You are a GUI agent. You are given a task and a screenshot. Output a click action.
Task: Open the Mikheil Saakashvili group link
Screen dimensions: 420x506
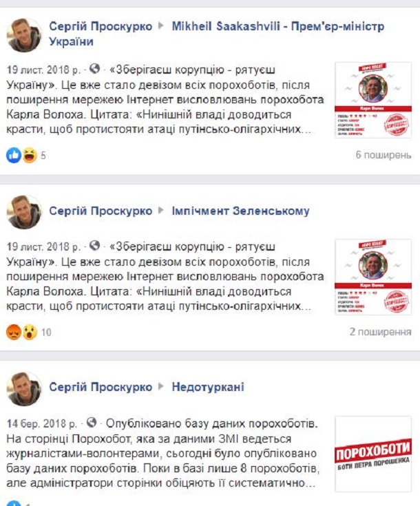coord(278,26)
